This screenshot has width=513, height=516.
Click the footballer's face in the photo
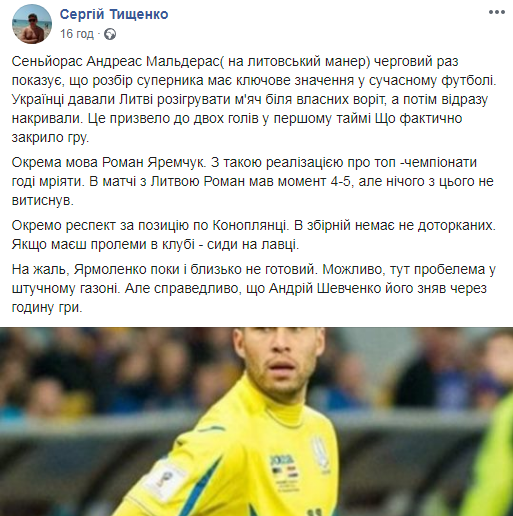tap(281, 360)
